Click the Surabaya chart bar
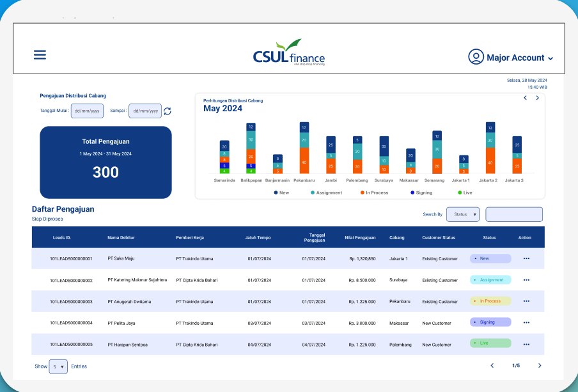 (384, 155)
